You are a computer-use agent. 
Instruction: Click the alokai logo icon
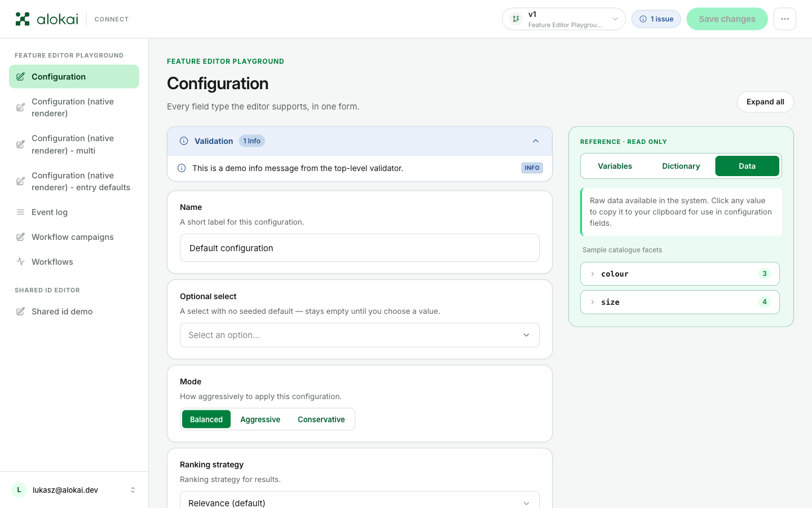[23, 19]
